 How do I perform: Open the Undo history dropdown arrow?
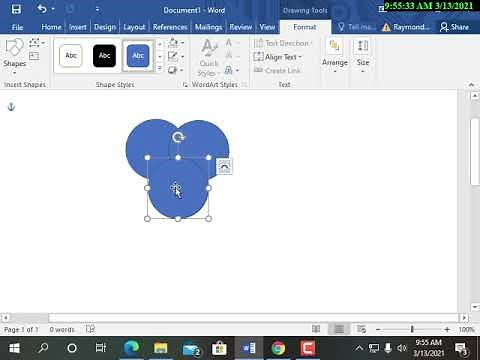point(53,9)
